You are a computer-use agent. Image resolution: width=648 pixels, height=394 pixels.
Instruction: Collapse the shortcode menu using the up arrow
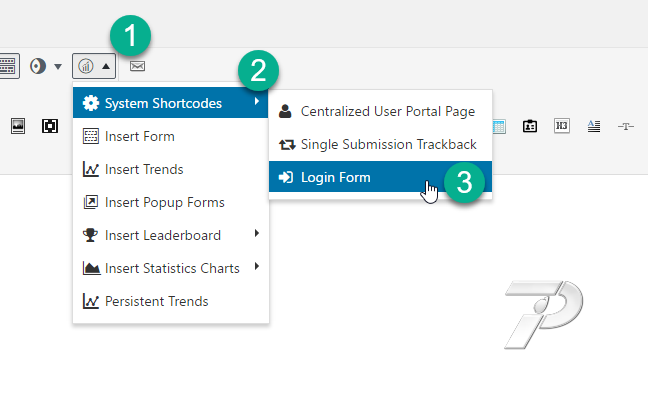pos(106,66)
